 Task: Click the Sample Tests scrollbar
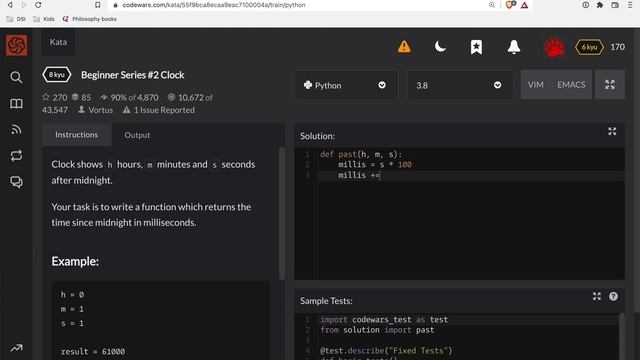[x=622, y=337]
